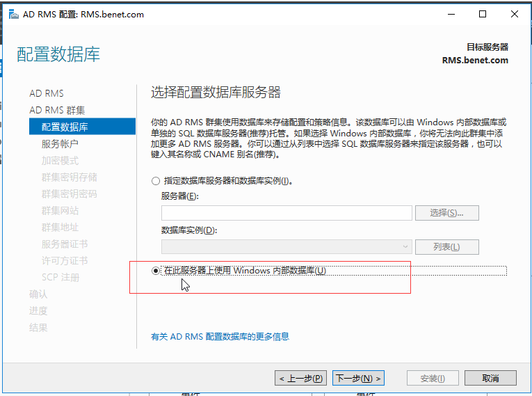
Task: Click the 选择(S)... button
Action: (x=447, y=213)
